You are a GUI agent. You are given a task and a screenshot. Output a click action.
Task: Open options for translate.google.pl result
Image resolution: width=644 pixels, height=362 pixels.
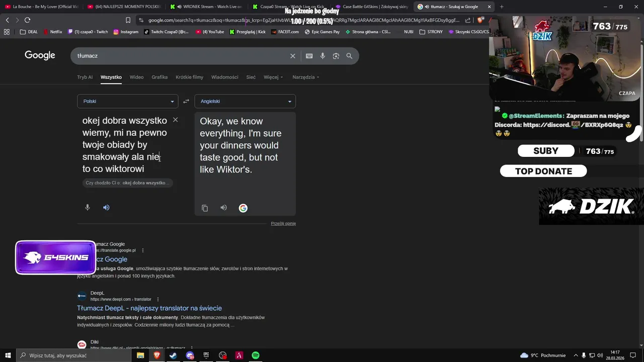142,250
